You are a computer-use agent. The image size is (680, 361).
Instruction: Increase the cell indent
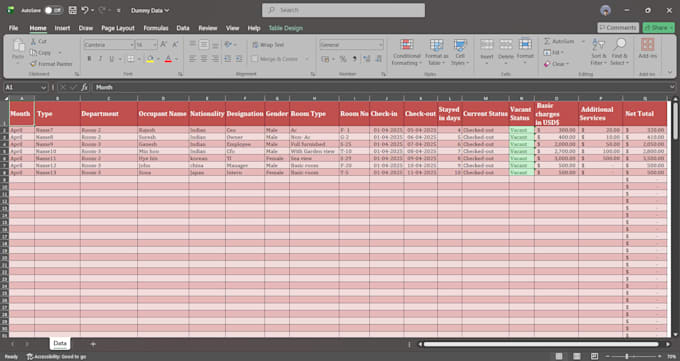click(x=239, y=59)
